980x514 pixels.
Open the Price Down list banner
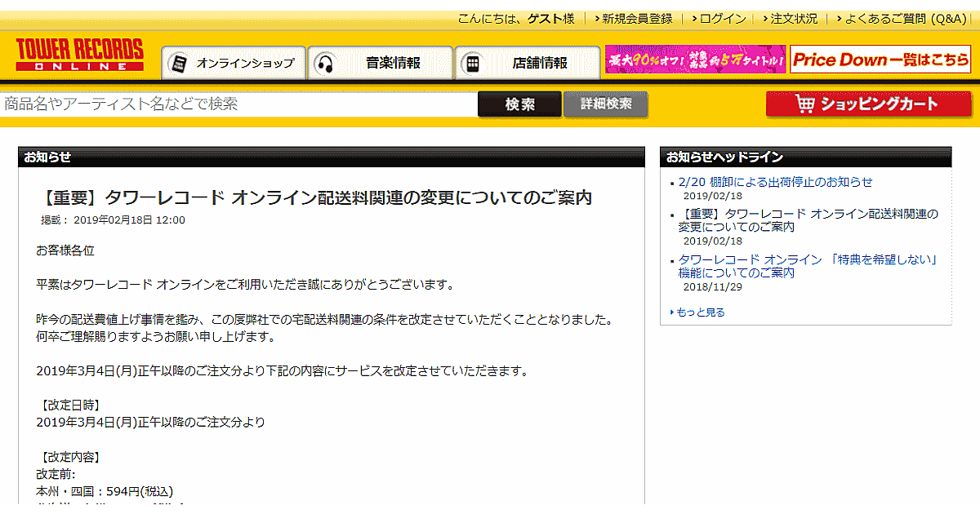[x=880, y=60]
